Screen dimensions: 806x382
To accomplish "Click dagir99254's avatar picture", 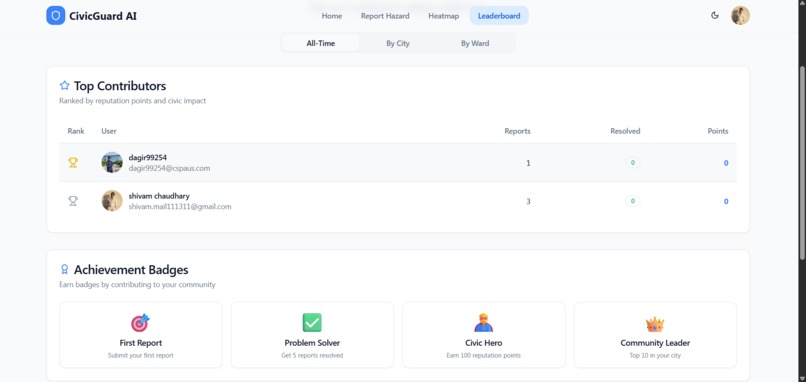I will click(x=112, y=162).
